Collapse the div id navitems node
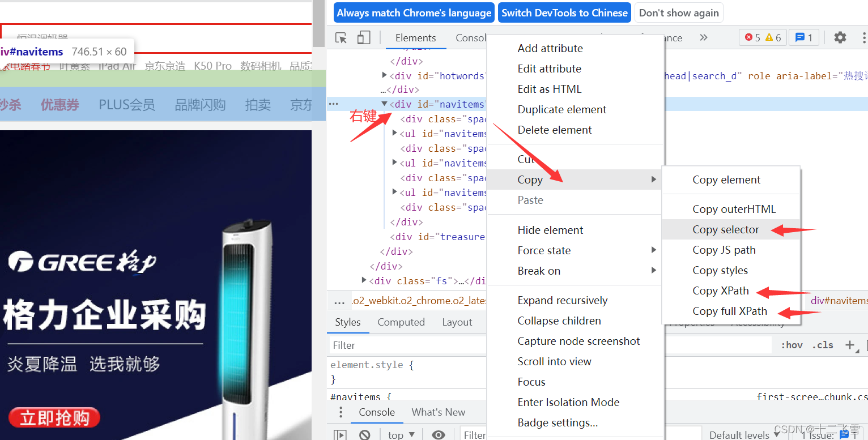Image resolution: width=868 pixels, height=440 pixels. tap(384, 104)
